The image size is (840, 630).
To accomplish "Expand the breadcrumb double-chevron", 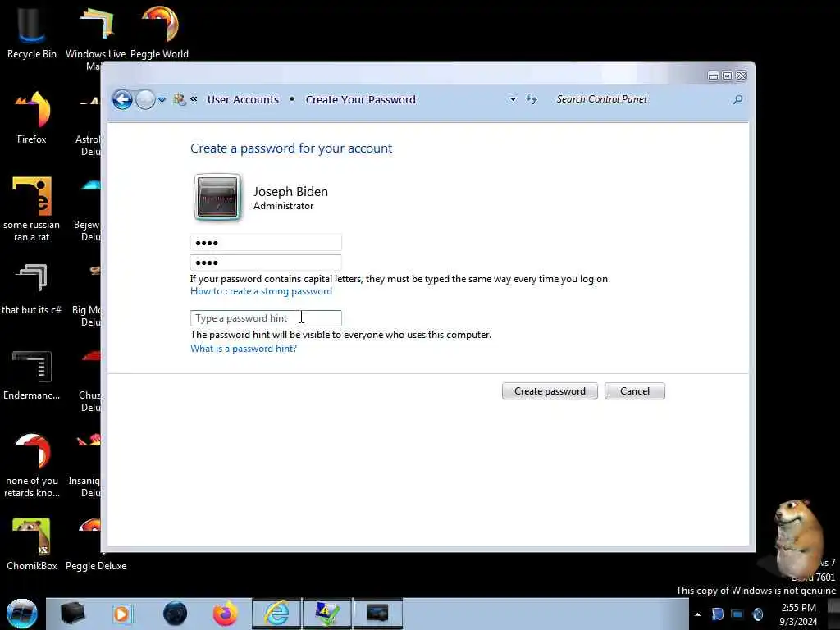I will click(x=194, y=99).
